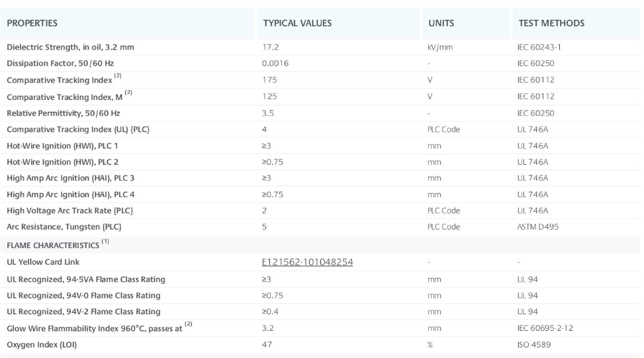Click the UL Yellow Card Link row label
Screen dimensions: 644x358
click(x=43, y=262)
